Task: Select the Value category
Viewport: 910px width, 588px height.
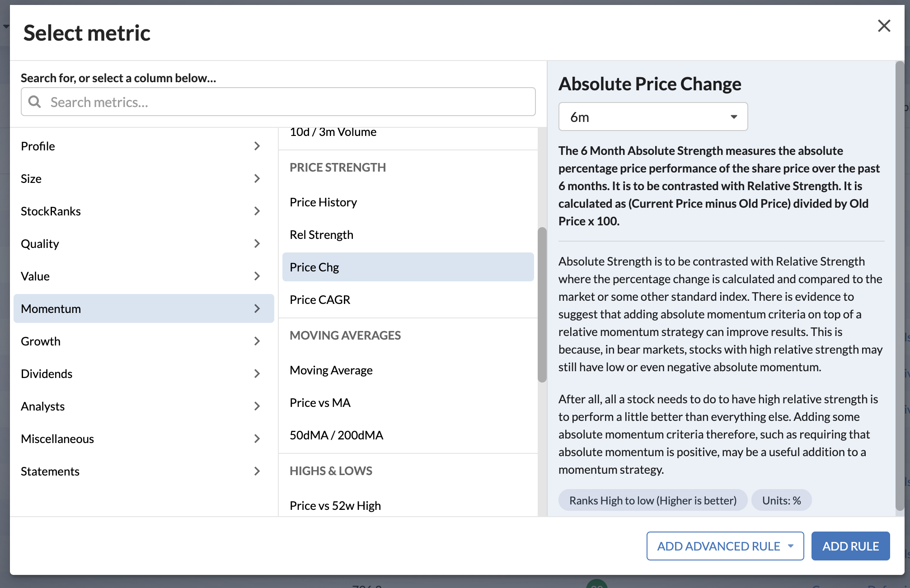Action: (x=144, y=276)
